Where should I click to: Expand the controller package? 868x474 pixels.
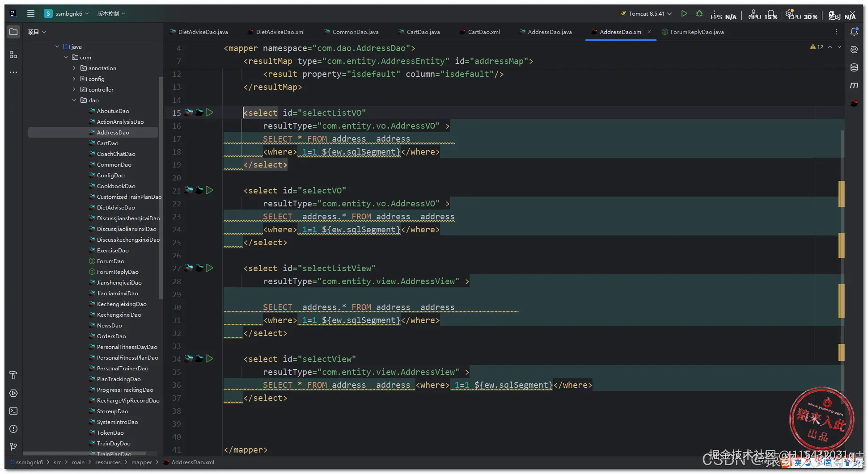pos(74,89)
